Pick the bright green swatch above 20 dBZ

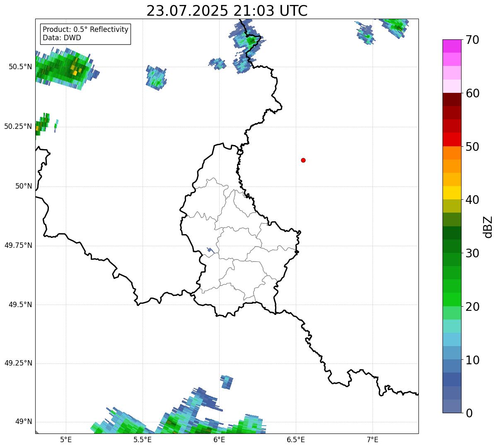click(452, 299)
